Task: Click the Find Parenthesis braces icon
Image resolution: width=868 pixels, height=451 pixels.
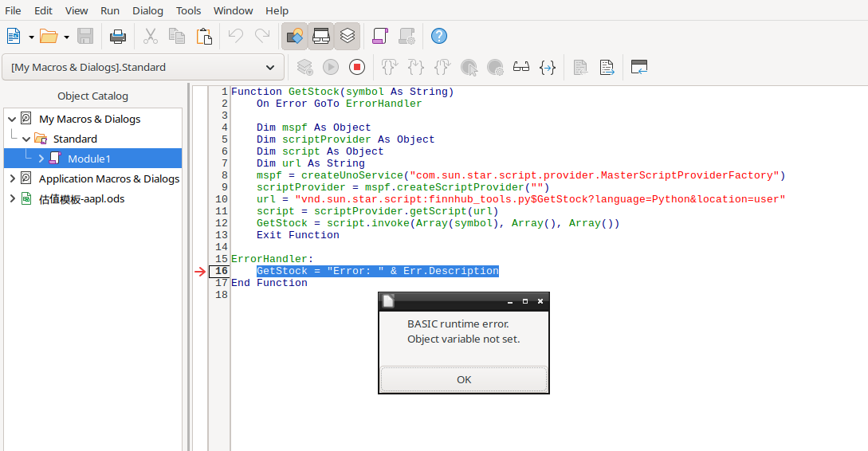Action: pos(547,68)
